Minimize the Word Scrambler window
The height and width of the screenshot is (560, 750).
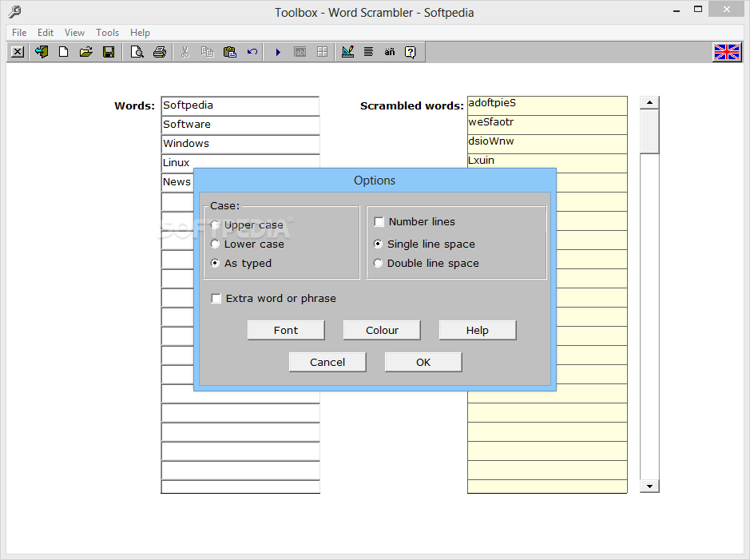677,10
